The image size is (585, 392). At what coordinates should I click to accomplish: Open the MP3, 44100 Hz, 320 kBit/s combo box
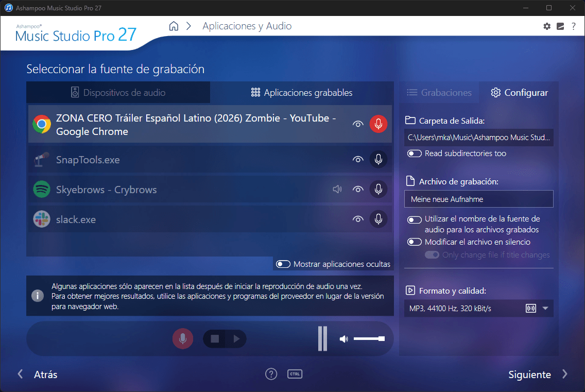[x=479, y=309]
